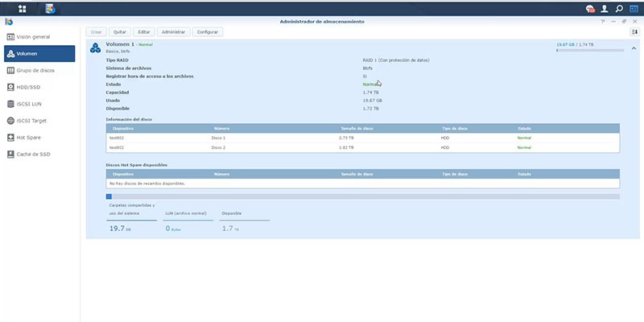Select the Disco 2 row

[x=363, y=148]
